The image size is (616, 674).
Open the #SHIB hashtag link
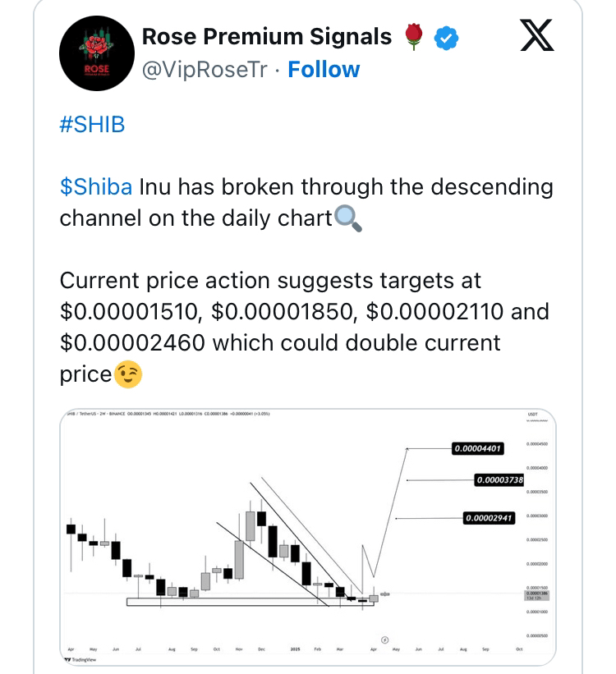tap(92, 126)
